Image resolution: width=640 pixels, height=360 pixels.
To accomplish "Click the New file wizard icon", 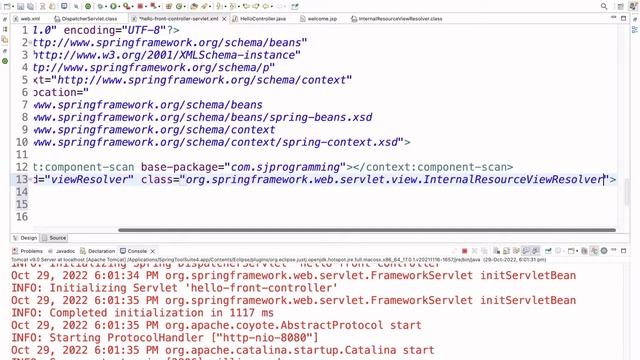I will point(7,7).
